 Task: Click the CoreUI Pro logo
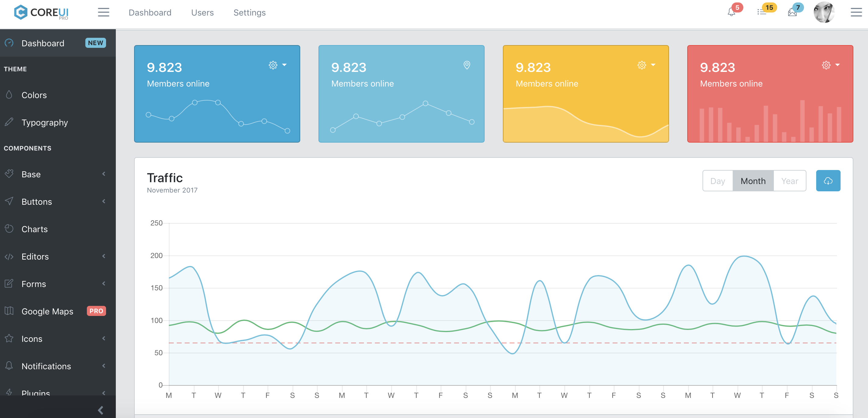[41, 12]
